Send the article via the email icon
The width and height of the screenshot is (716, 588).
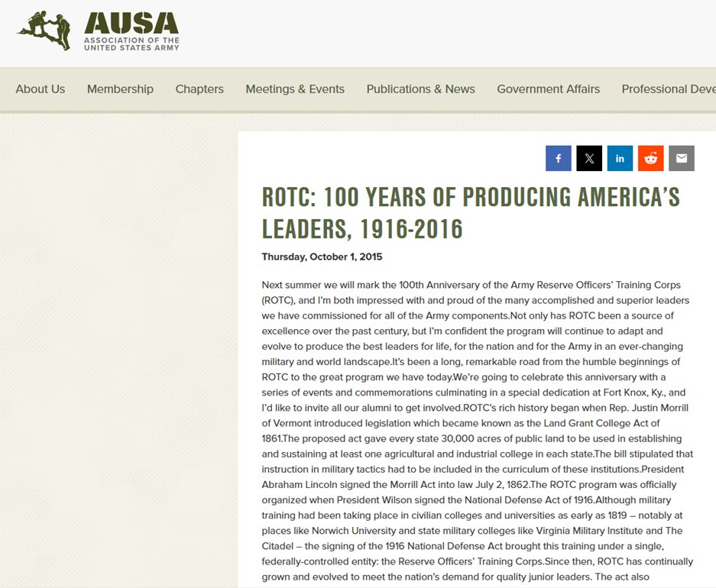click(682, 158)
